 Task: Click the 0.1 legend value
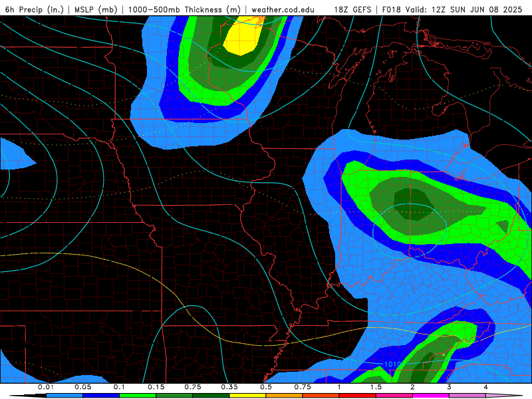tap(120, 387)
